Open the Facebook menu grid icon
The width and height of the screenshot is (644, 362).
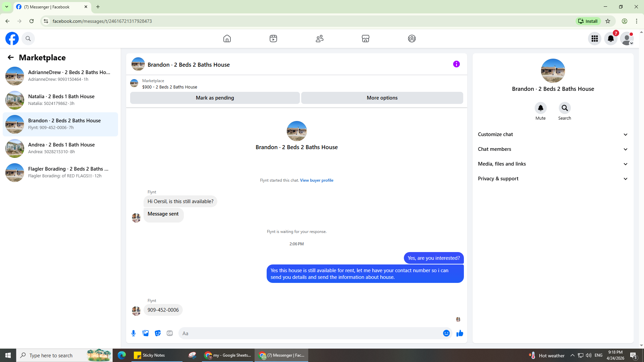coord(595,39)
